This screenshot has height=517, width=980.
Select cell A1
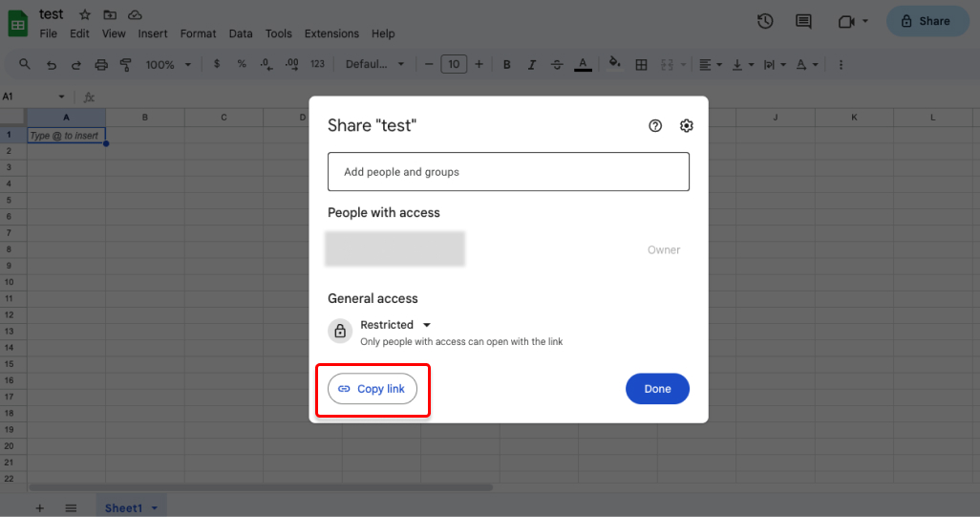[66, 135]
